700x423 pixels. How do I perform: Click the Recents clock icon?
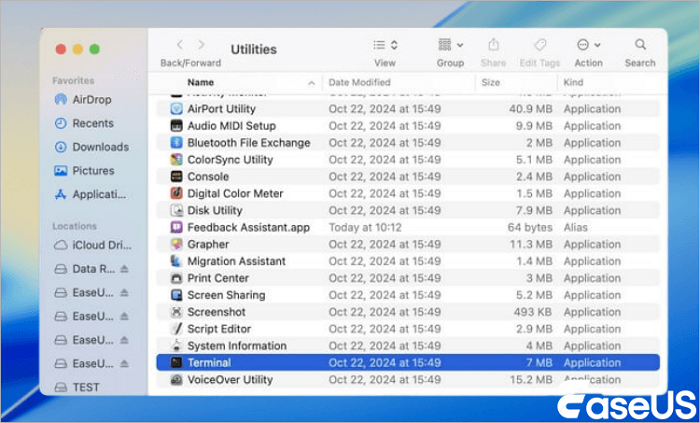[60, 123]
